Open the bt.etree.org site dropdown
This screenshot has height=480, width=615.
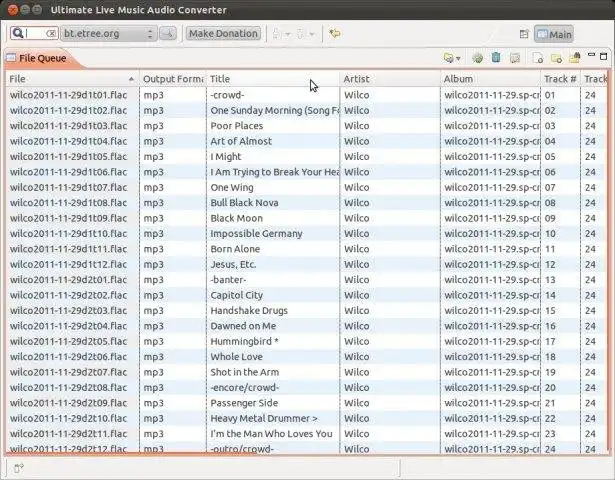point(109,34)
